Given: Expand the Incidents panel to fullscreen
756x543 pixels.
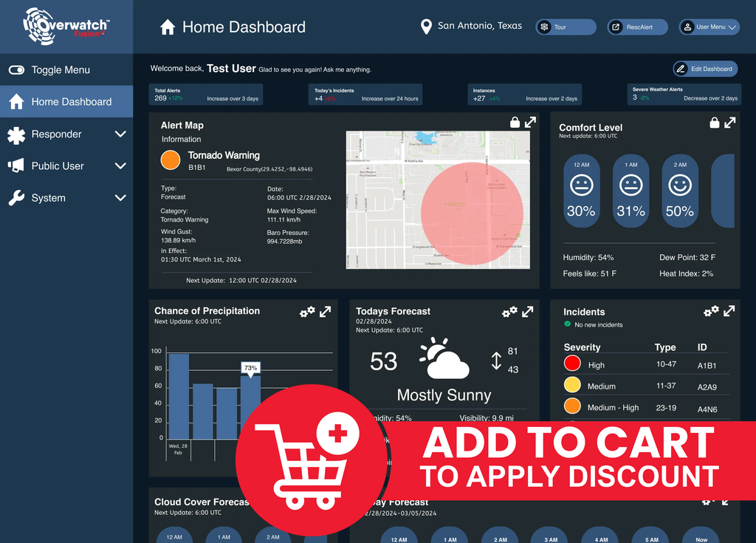Looking at the screenshot, I should pos(729,311).
